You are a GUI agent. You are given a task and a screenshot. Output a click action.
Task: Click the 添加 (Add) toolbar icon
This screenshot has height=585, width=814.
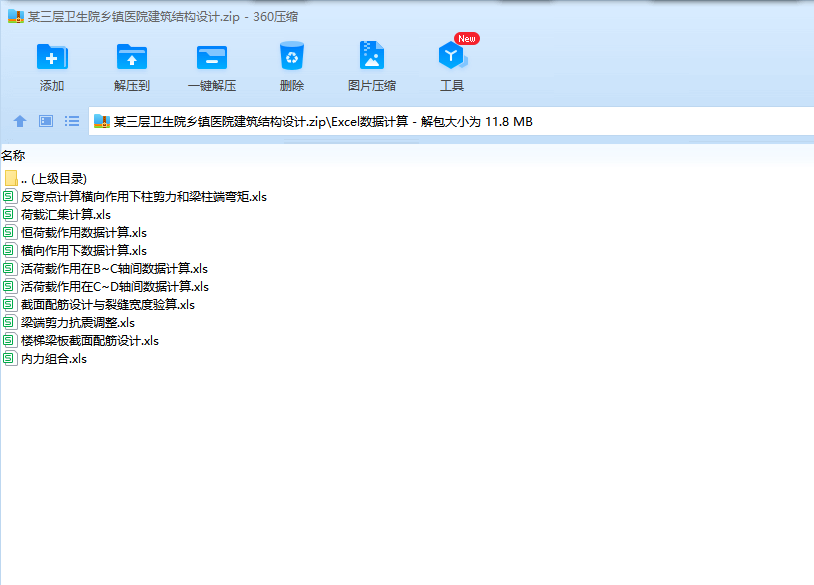(x=52, y=57)
